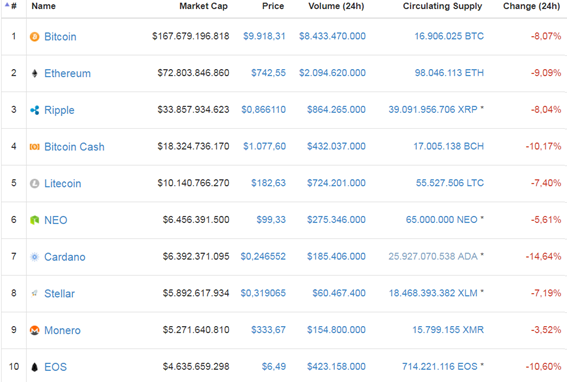Click the orange Bitcoin Cash icon
567x382 pixels.
click(34, 147)
